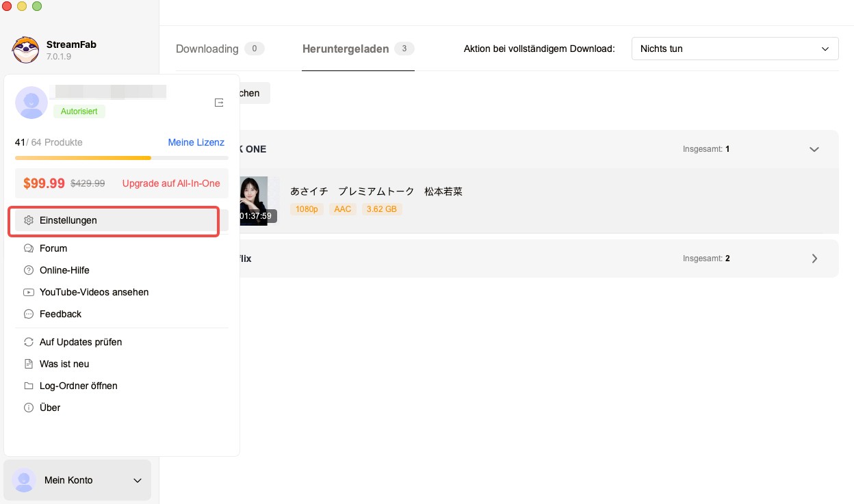Click the count badge 3 on Heruntergeladen
The height and width of the screenshot is (504, 854).
point(404,49)
